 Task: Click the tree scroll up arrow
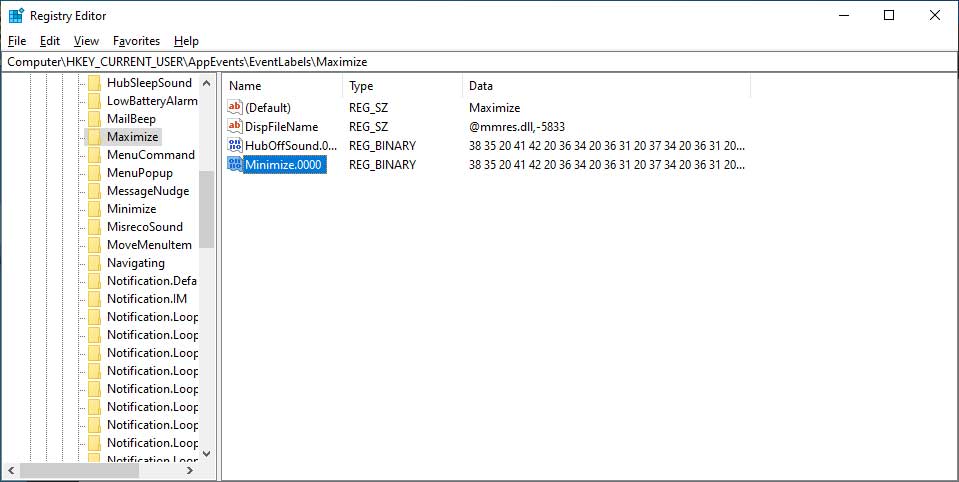pos(207,83)
